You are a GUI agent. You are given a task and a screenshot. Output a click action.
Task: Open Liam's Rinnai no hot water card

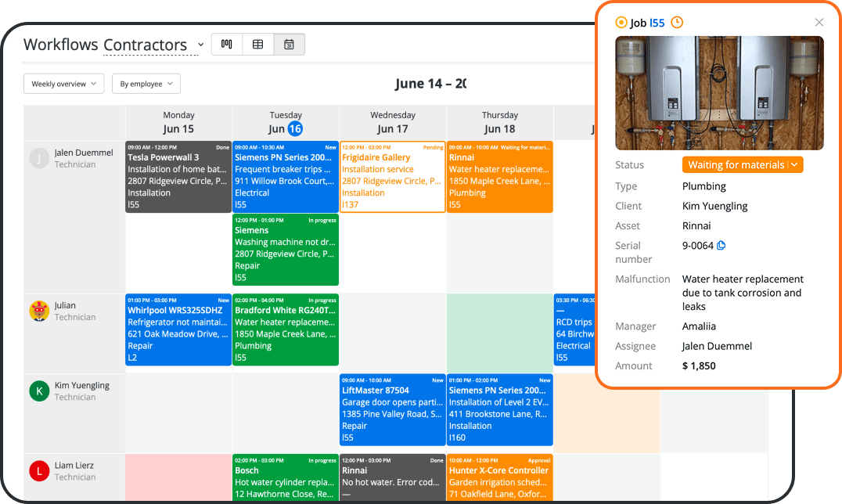(392, 477)
